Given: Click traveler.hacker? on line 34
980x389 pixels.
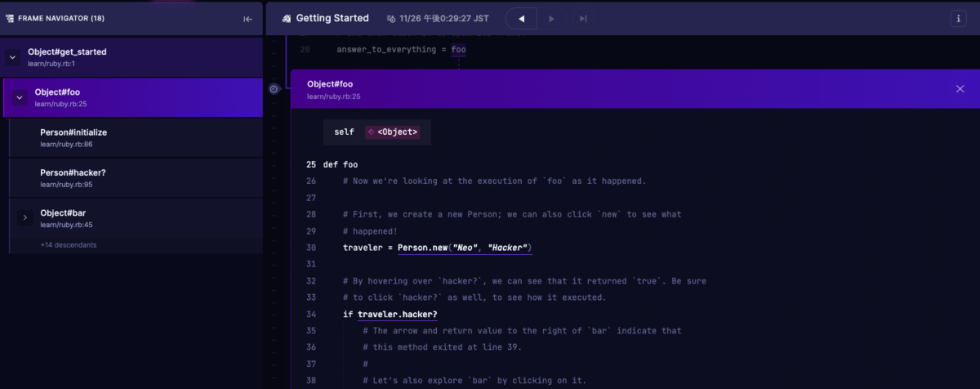Looking at the screenshot, I should 397,315.
